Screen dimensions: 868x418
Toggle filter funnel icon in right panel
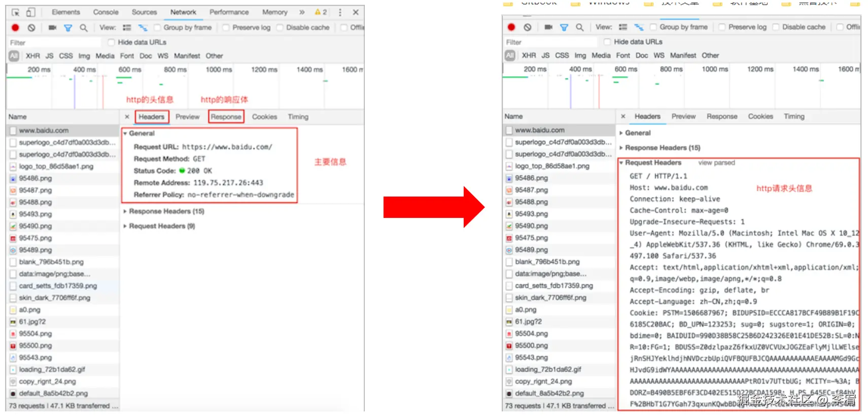click(x=564, y=27)
